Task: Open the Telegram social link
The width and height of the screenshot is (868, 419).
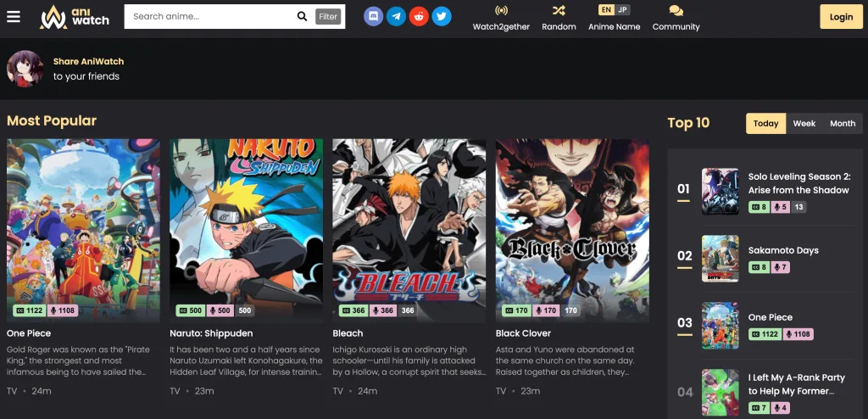Action: (396, 17)
